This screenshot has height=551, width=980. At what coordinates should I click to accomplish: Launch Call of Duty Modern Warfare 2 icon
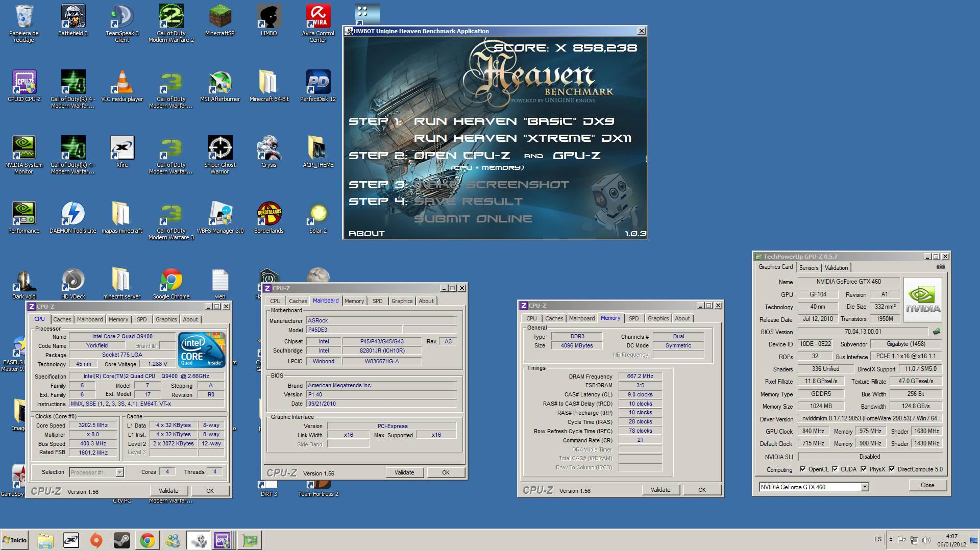(x=171, y=23)
